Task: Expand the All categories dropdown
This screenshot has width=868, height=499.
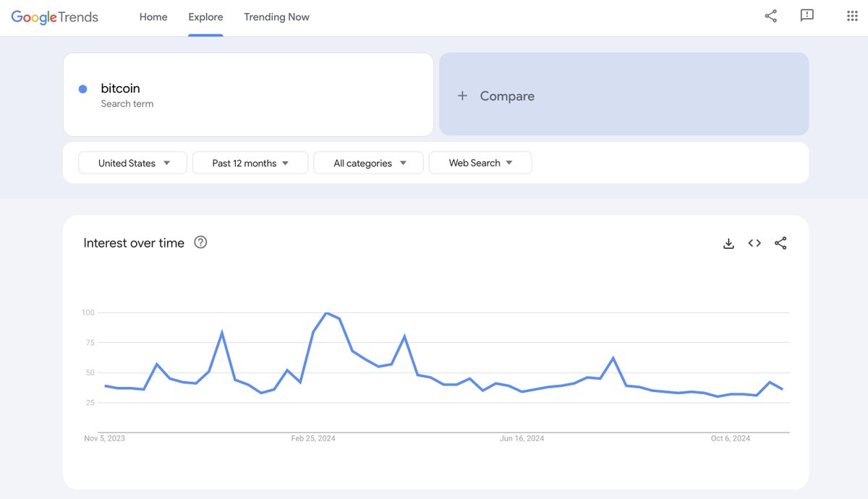Action: [x=369, y=163]
